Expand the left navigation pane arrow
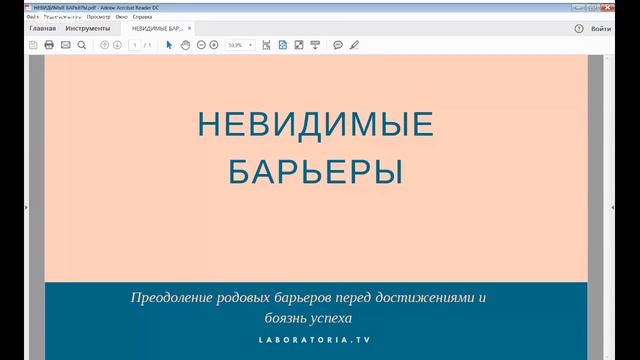This screenshot has height=360, width=640. coord(26,207)
